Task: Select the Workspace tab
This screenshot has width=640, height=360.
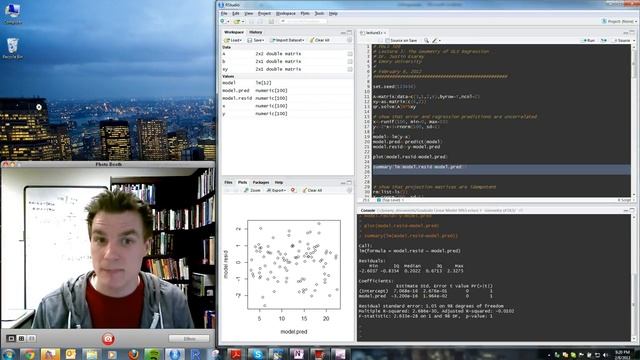Action: click(x=233, y=32)
